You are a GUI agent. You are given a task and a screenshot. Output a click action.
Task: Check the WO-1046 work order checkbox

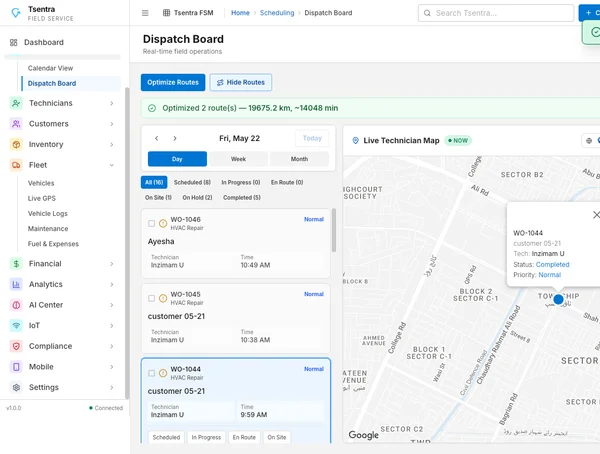(152, 224)
